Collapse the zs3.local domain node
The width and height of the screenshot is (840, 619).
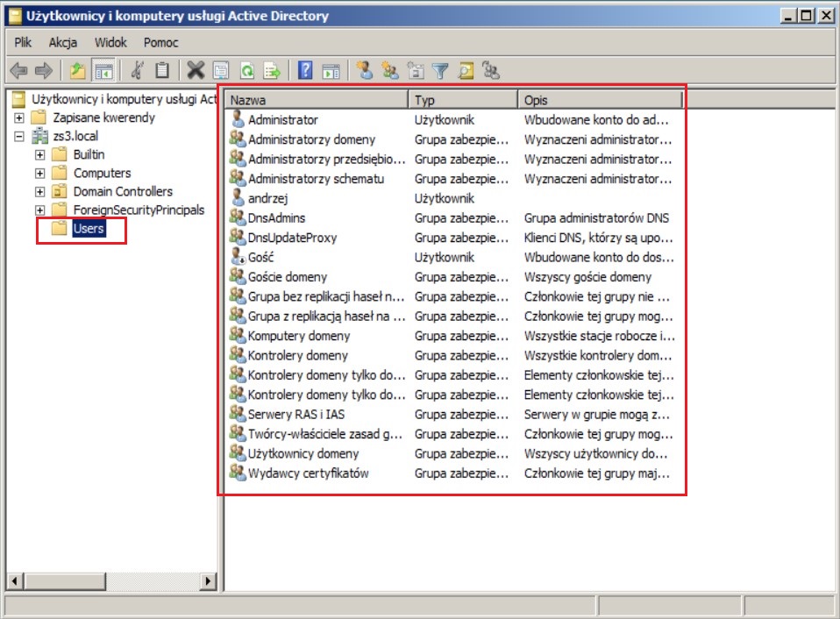click(19, 137)
